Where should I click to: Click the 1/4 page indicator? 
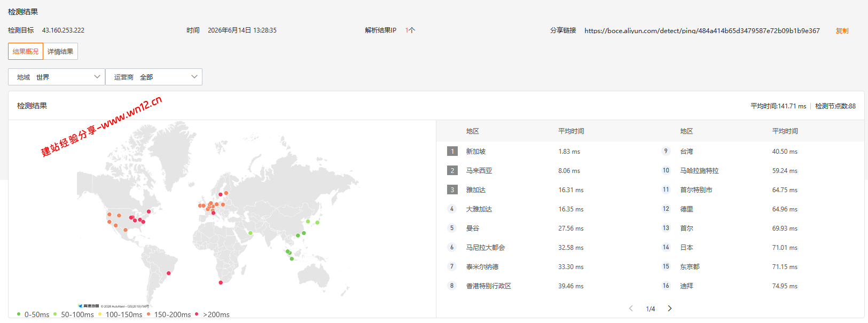pos(650,309)
